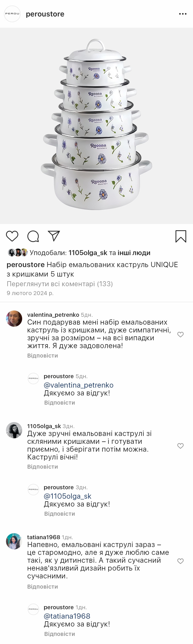Image resolution: width=193 pixels, height=644 pixels.
Task: Like tatiana1968's comment
Action: point(180,561)
